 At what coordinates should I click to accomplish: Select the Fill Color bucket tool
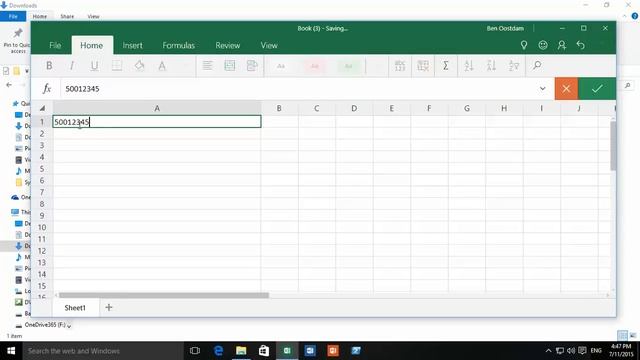click(x=140, y=66)
